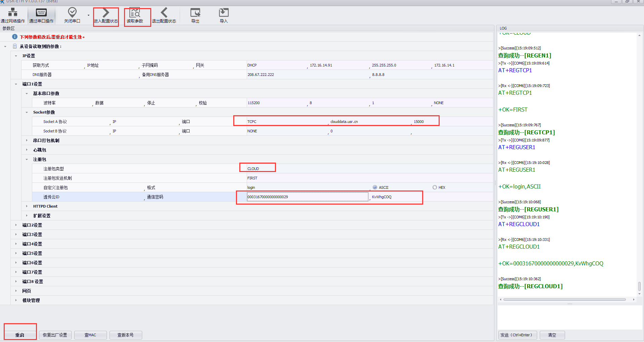Viewport: 644px width, 342px height.
Task: Expand the 心跳包 section
Action: coord(27,150)
